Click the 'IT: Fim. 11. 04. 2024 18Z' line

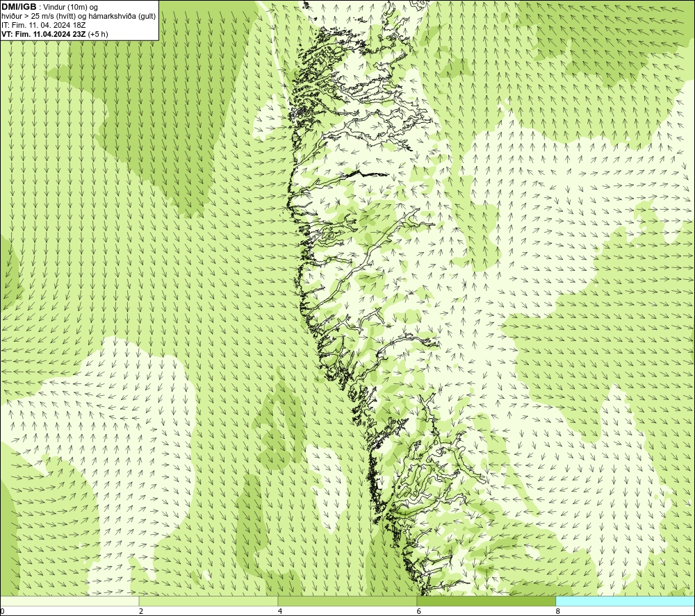(x=43, y=25)
